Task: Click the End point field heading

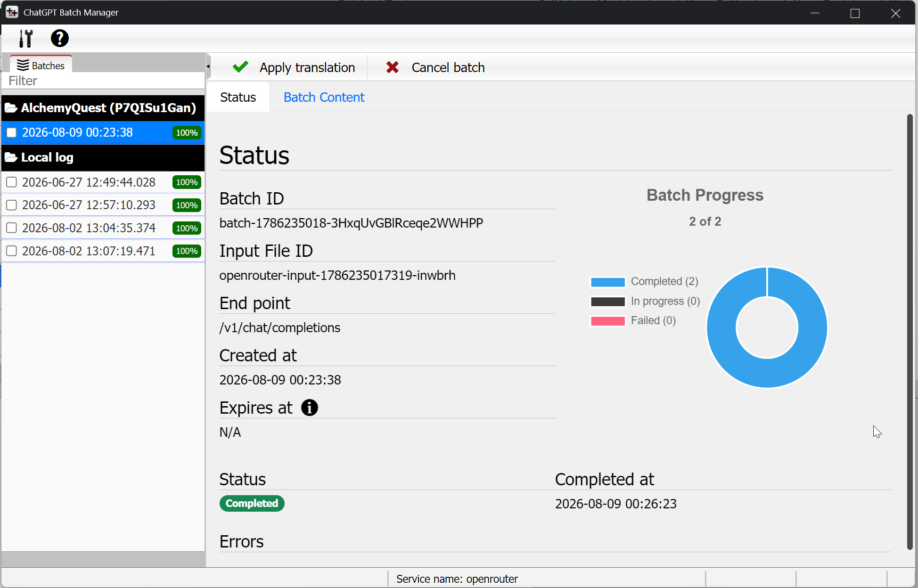Action: click(255, 303)
